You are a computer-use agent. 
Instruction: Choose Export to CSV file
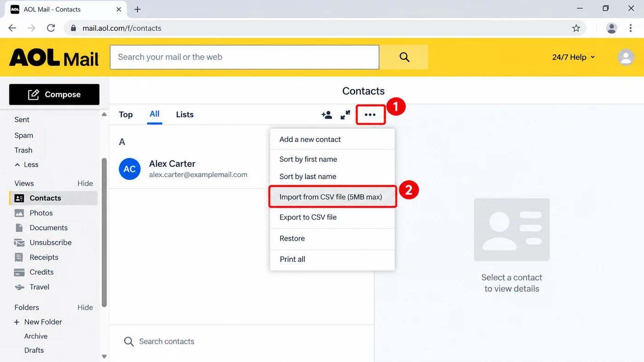[332, 217]
